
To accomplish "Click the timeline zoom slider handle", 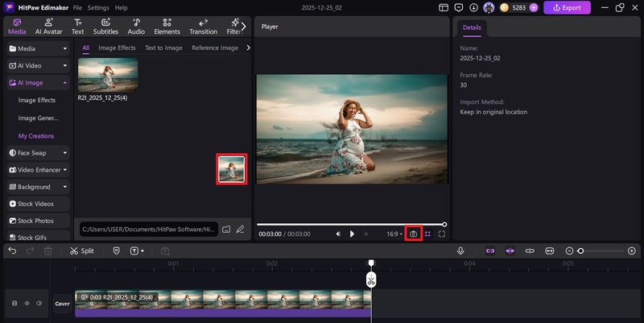I will point(580,251).
